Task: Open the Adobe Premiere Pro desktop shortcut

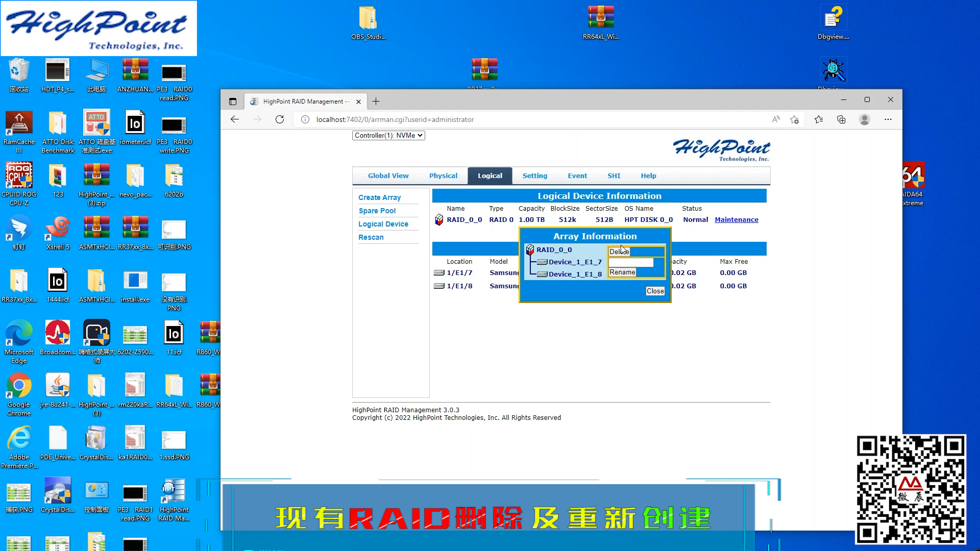Action: point(19,447)
